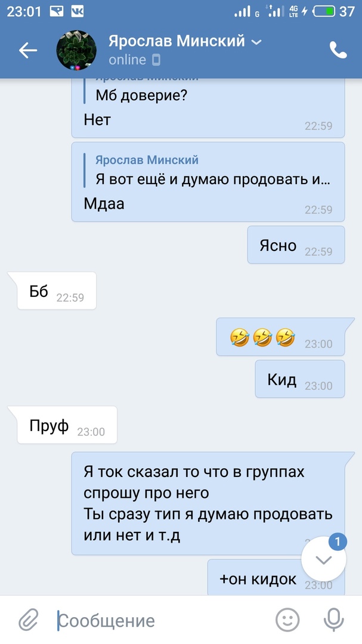Start a voice call with the phone icon
The width and height of the screenshot is (362, 644).
point(338,50)
